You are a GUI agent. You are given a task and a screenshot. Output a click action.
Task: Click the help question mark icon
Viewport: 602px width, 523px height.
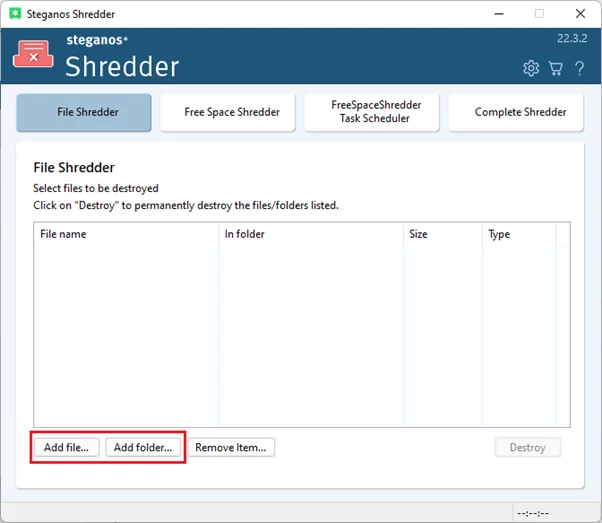click(579, 68)
